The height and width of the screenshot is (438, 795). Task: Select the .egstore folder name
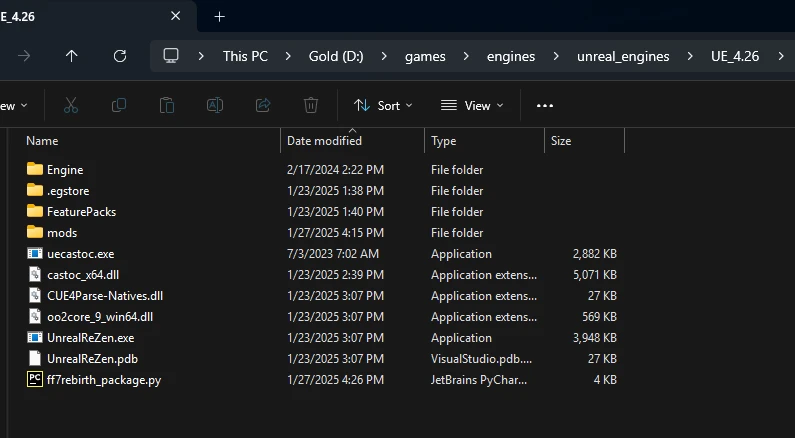(68, 191)
